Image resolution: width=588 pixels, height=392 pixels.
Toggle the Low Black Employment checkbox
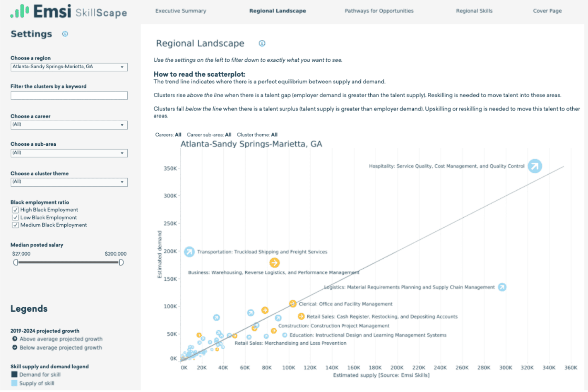pyautogui.click(x=15, y=218)
